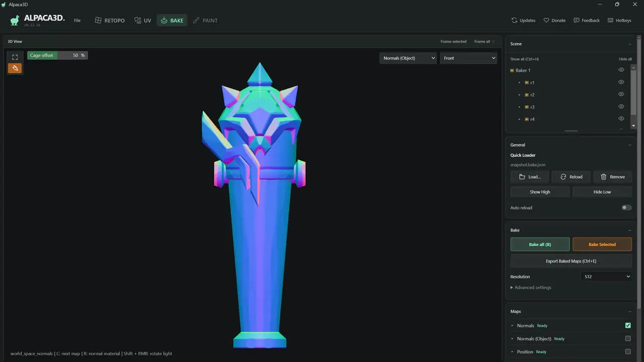Open the Normals (Object) display mode dropdown
Viewport: 644px width, 362px height.
[408, 58]
